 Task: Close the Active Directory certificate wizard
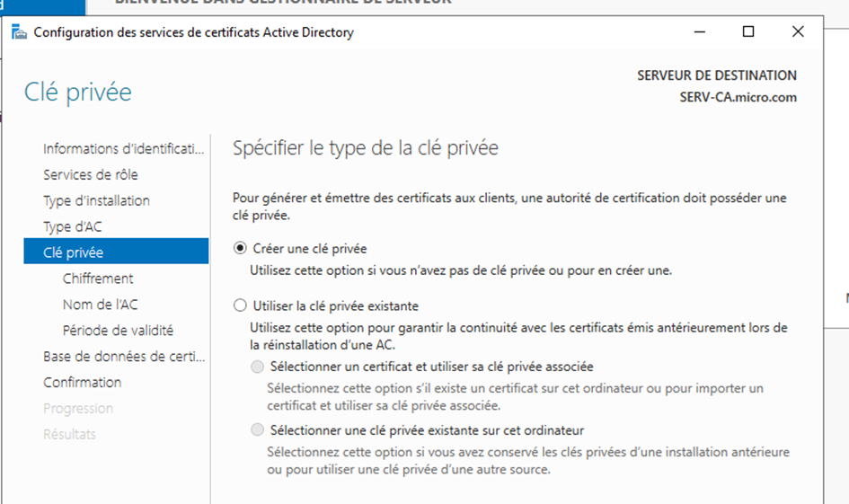click(798, 32)
